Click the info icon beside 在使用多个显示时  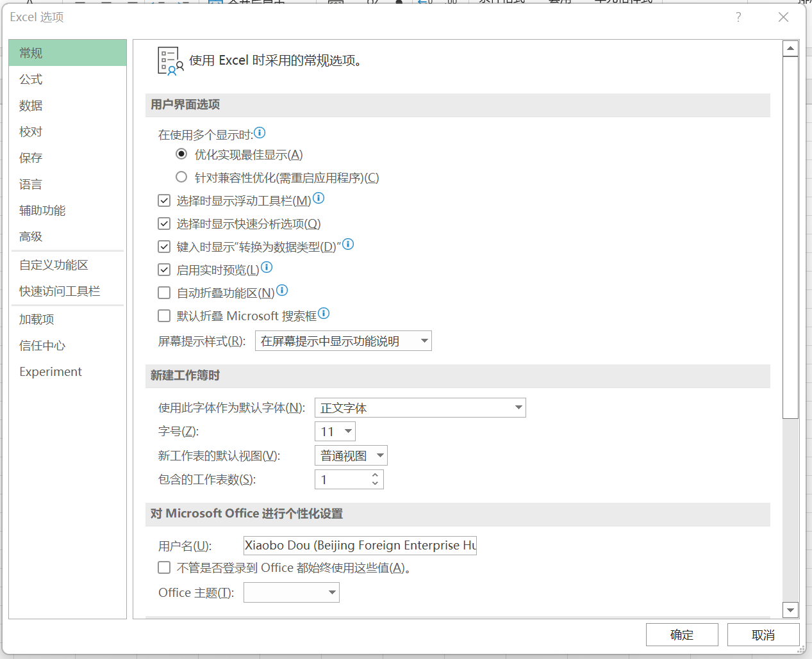(259, 132)
